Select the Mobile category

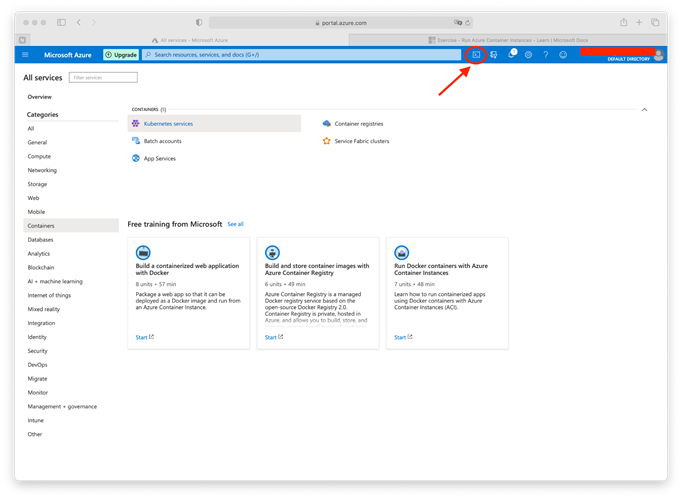[x=36, y=212]
